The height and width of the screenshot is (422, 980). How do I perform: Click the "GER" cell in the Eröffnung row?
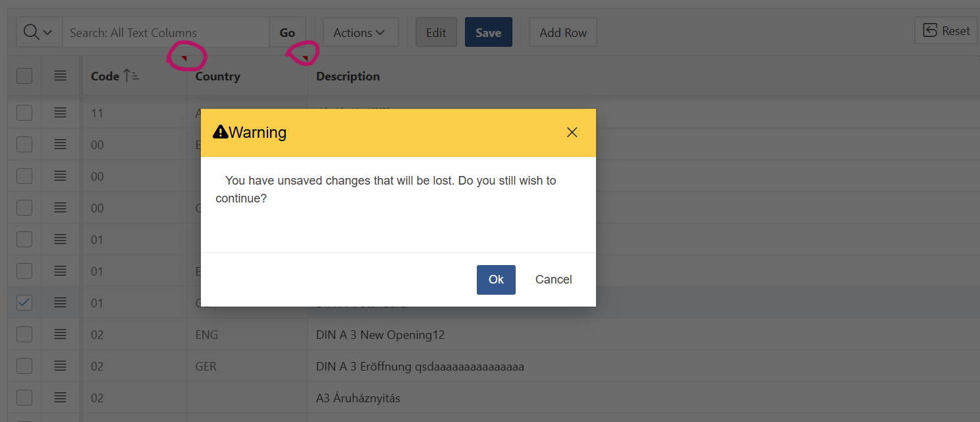point(206,367)
